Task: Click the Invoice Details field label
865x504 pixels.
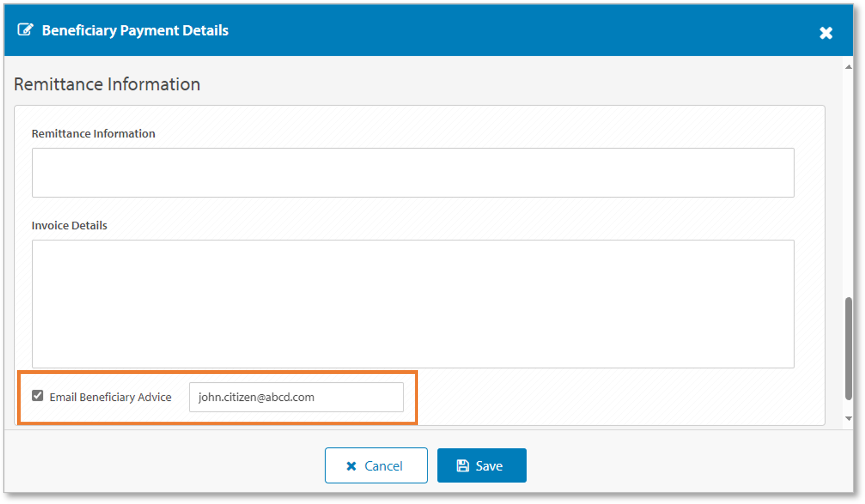Action: coord(69,225)
